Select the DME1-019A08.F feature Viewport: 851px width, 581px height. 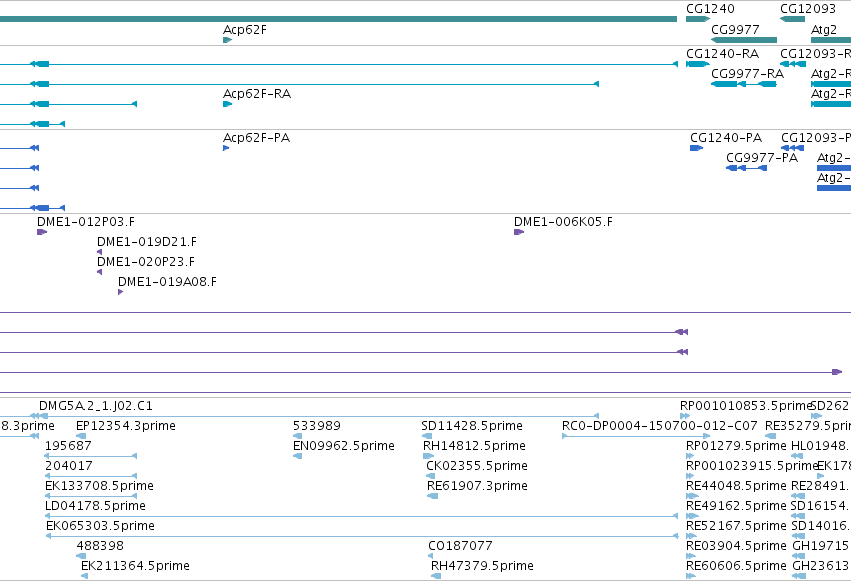coord(120,292)
